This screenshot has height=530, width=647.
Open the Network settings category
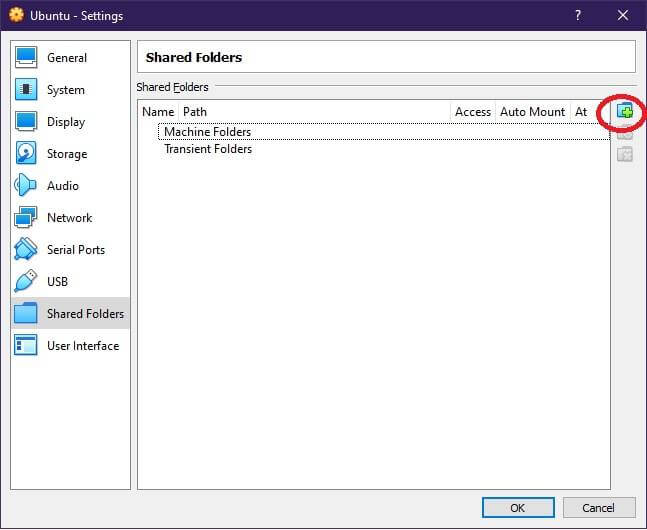coord(71,218)
